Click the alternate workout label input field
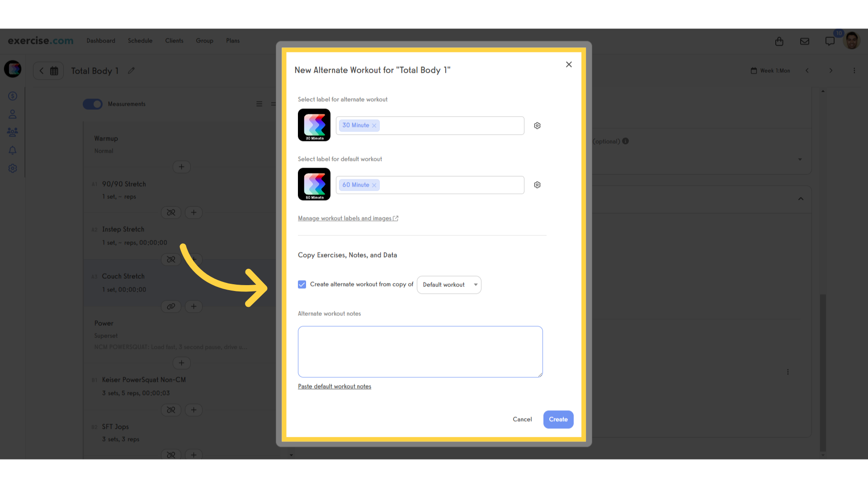 tap(430, 126)
